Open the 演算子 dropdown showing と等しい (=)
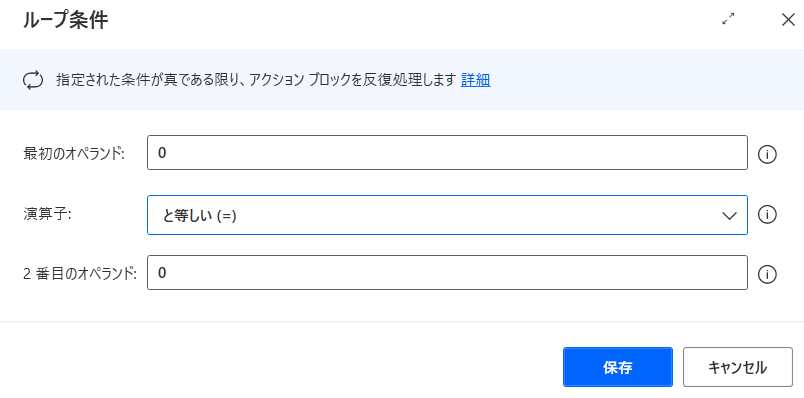Image resolution: width=804 pixels, height=398 pixels. [447, 215]
